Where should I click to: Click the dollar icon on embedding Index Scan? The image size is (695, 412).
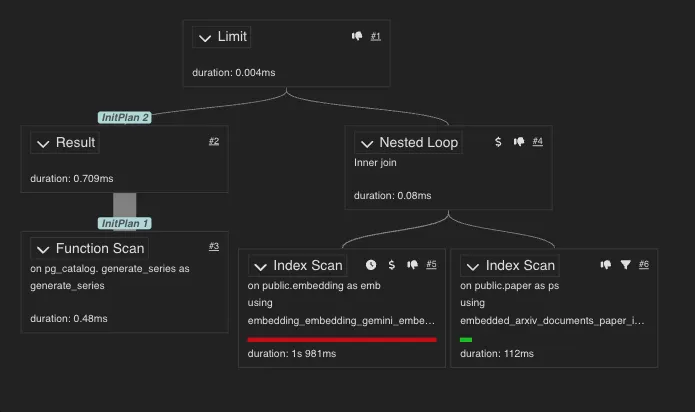392,265
